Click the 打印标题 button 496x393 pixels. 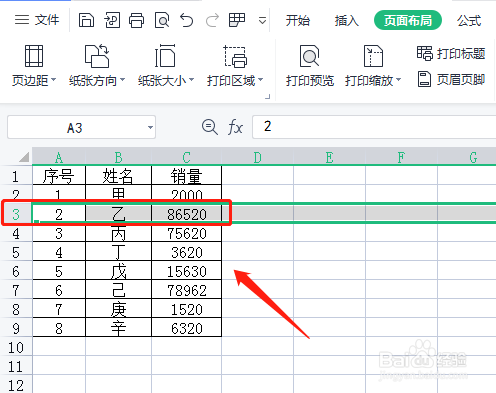coord(451,54)
